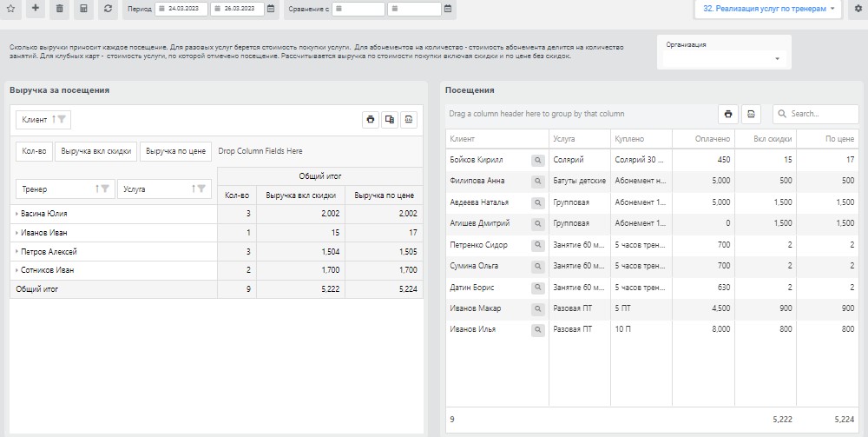Viewport: 868px width, 437px height.
Task: Click magnifier icon for Авдеева Наталья
Action: [x=537, y=202]
